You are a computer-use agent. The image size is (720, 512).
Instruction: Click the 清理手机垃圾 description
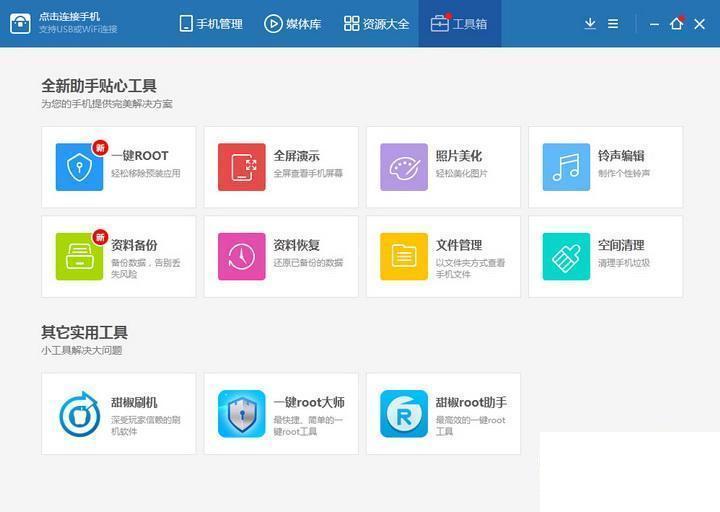coord(624,263)
